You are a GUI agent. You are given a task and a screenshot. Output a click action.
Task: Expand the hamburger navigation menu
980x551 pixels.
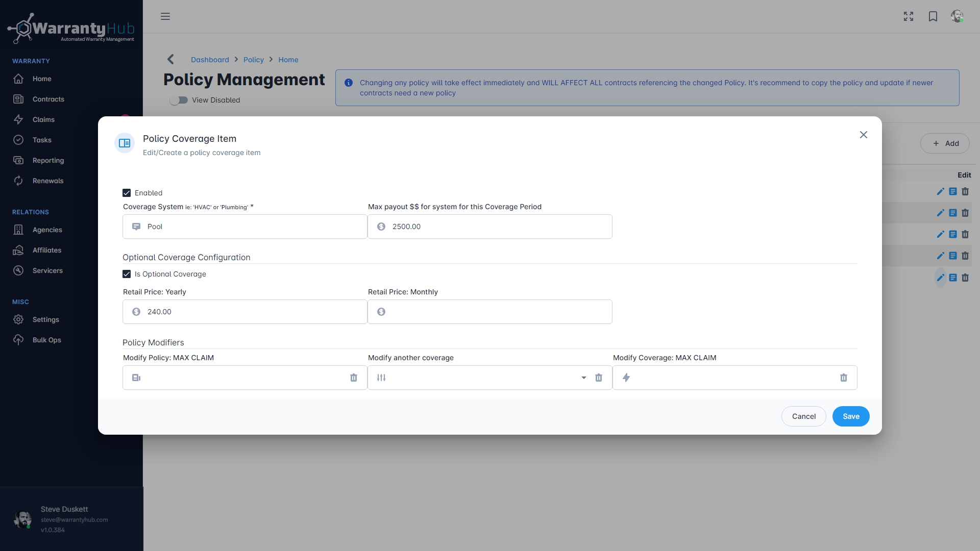pos(165,16)
